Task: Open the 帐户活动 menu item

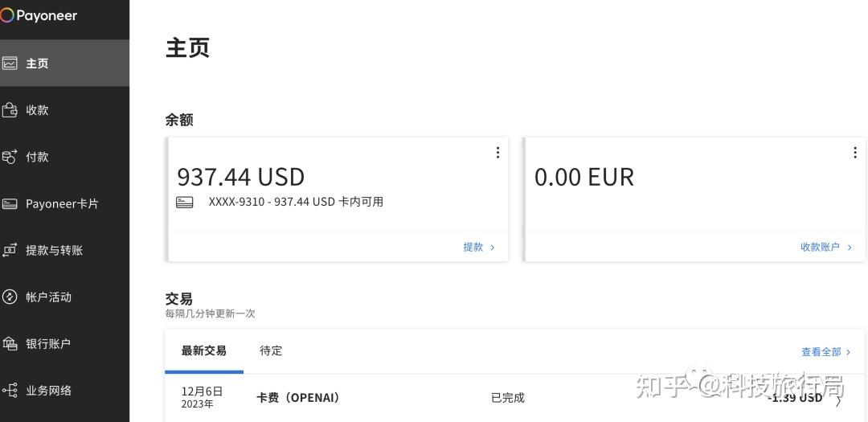Action: 48,297
